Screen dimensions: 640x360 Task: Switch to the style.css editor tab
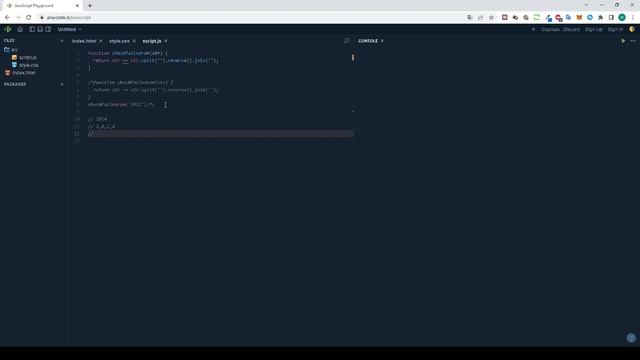coord(119,41)
